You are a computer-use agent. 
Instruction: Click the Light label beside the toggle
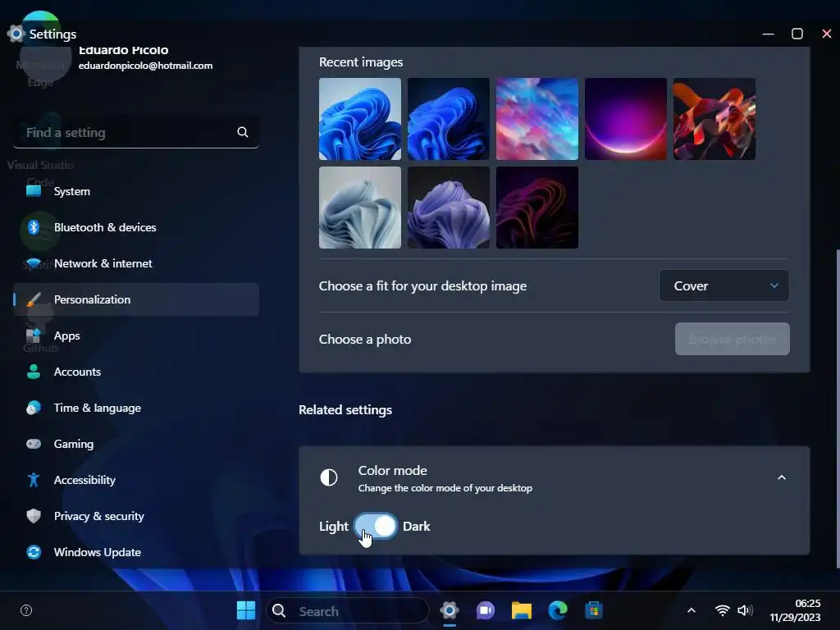tap(334, 527)
